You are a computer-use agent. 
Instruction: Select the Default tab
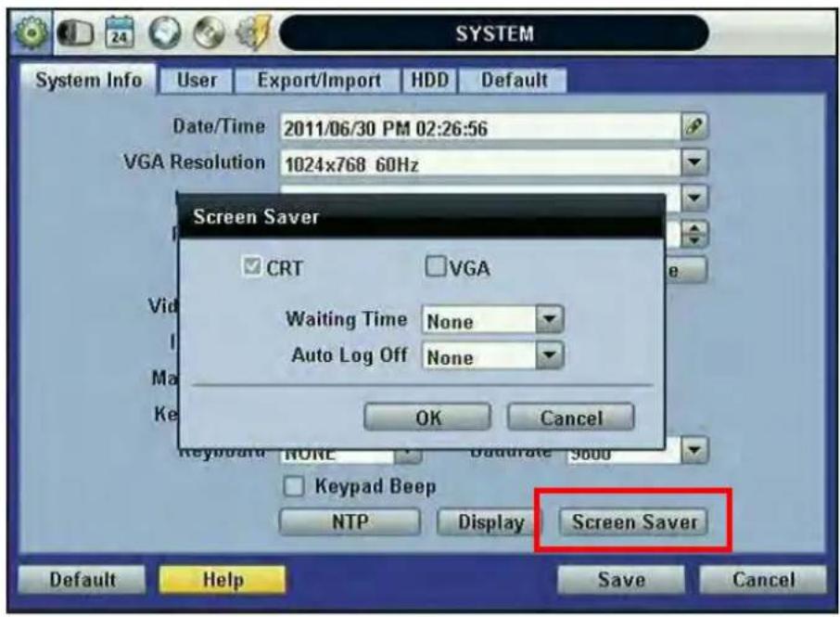coord(514,81)
